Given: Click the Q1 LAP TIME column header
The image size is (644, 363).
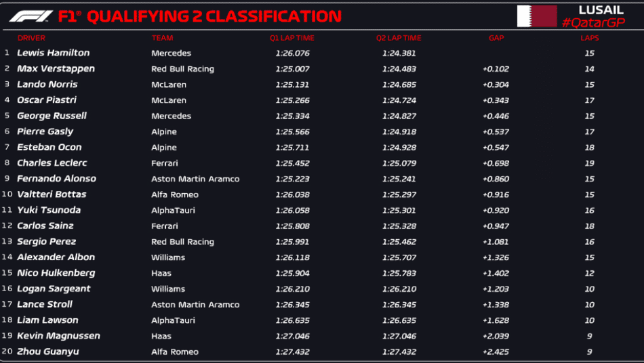Looking at the screenshot, I should [292, 38].
